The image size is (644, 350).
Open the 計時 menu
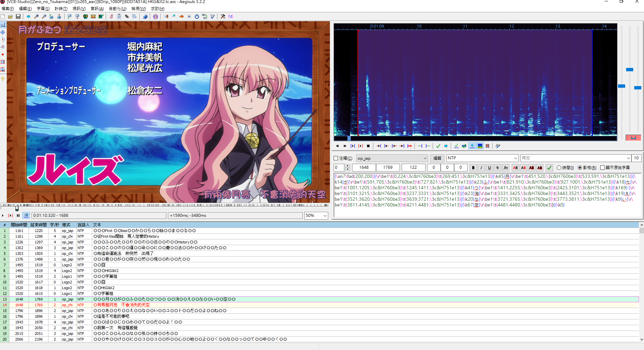click(x=61, y=9)
